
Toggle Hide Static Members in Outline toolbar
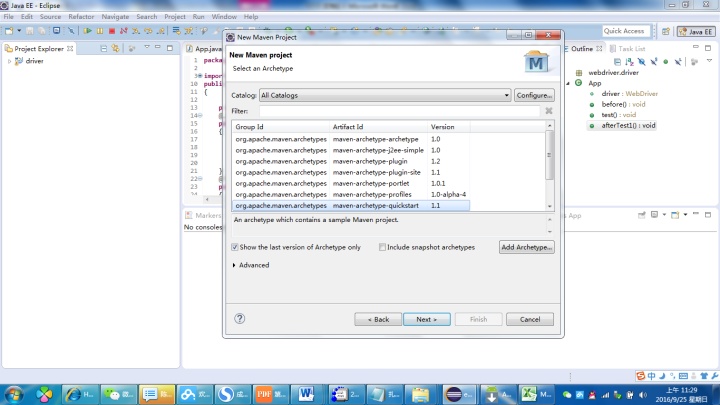tap(654, 62)
